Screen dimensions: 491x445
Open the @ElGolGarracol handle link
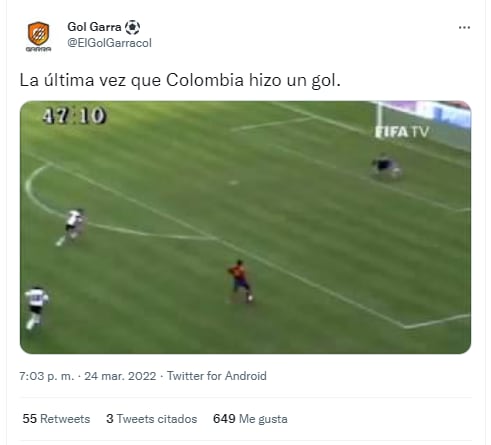coord(109,43)
